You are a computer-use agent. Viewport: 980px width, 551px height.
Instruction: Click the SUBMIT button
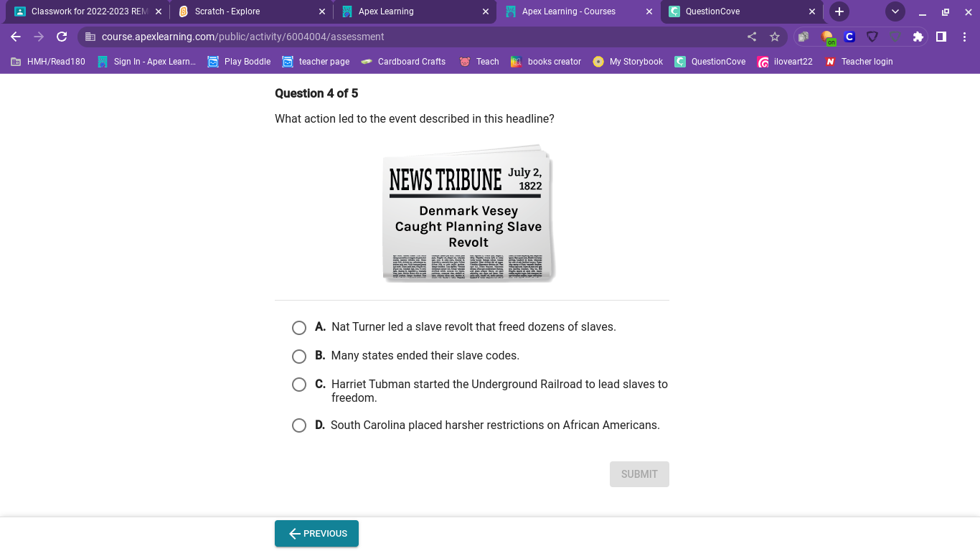[639, 474]
